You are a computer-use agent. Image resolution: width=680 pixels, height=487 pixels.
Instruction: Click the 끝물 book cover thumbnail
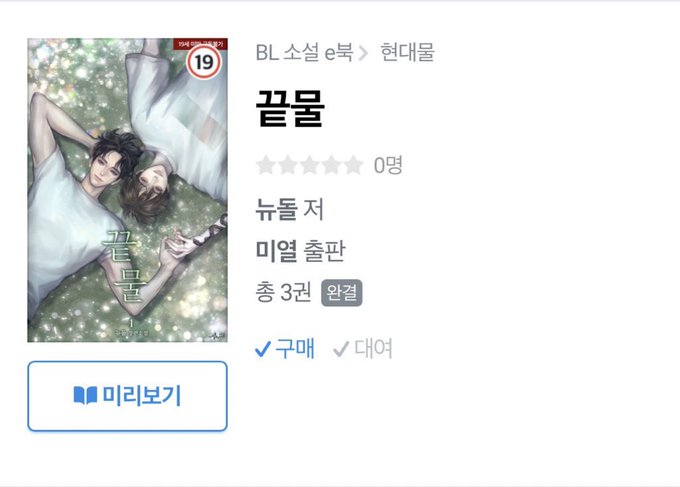[x=128, y=190]
